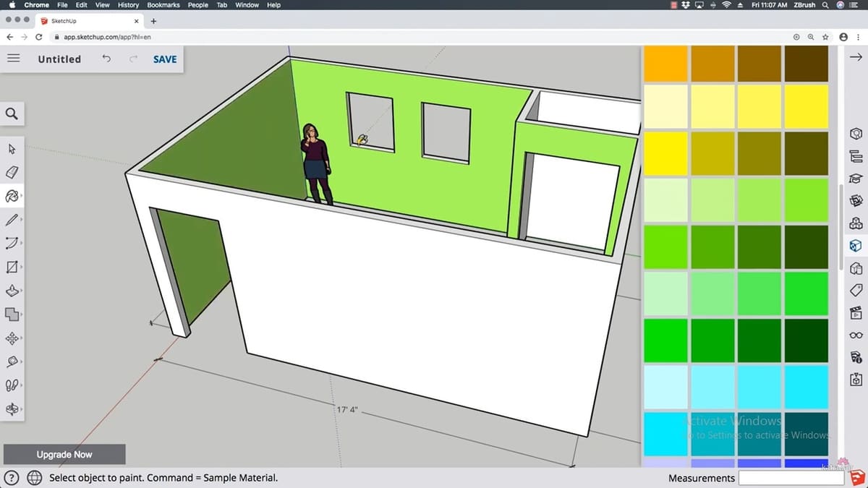This screenshot has width=868, height=488.
Task: Pick the Line drawing tool
Action: click(11, 220)
